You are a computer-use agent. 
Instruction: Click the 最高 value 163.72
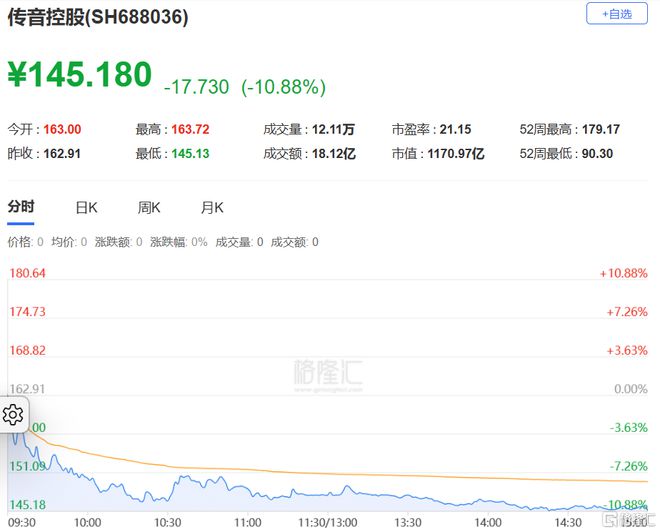point(190,129)
